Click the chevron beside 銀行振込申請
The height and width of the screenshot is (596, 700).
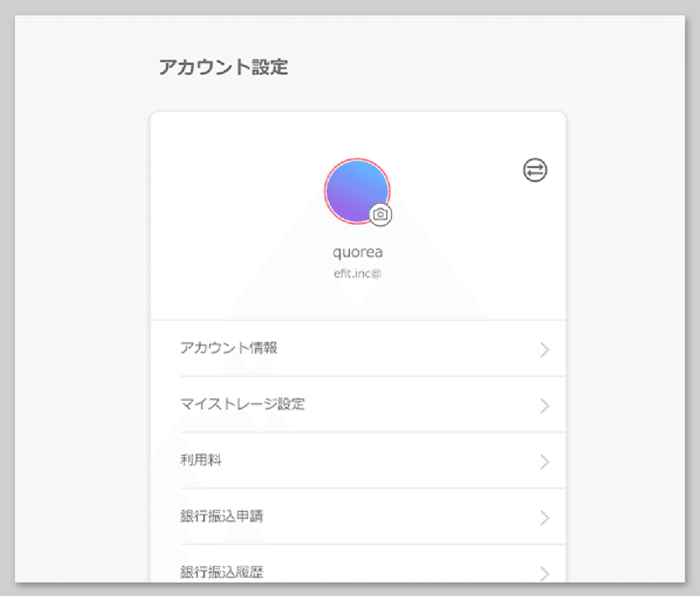point(544,518)
